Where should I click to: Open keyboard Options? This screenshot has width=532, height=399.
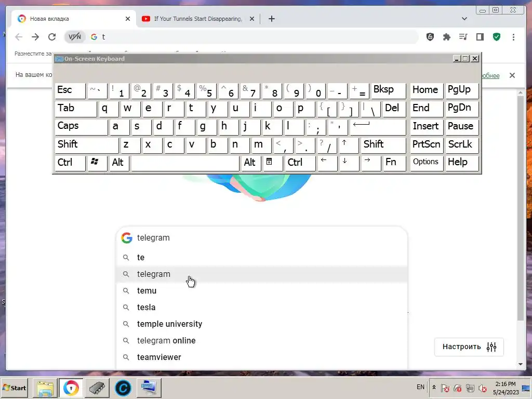point(427,163)
